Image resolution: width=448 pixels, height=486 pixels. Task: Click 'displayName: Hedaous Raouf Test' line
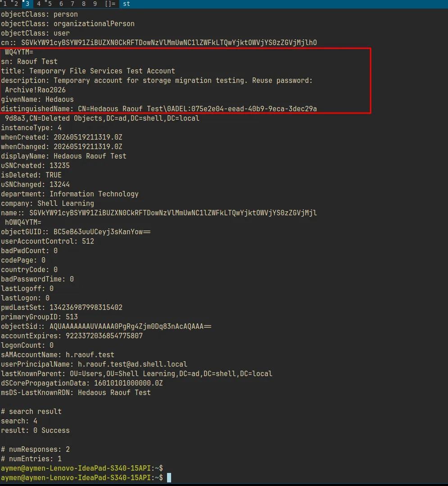[x=63, y=156]
